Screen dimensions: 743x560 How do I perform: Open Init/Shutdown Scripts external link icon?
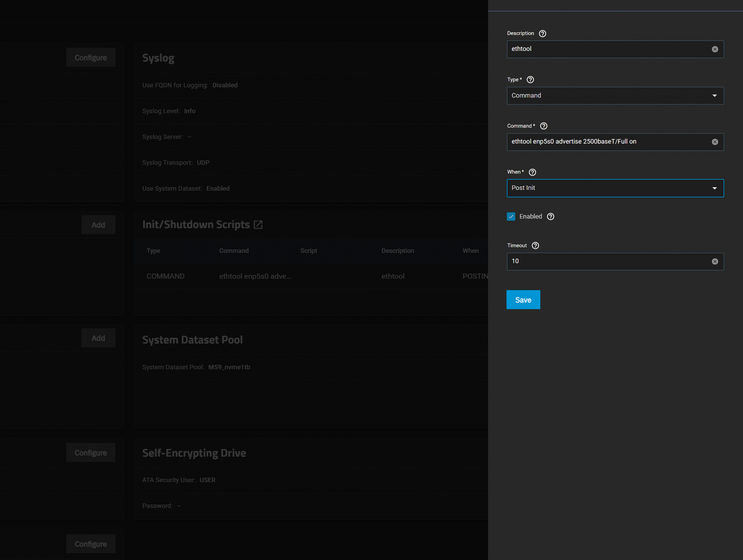click(258, 225)
